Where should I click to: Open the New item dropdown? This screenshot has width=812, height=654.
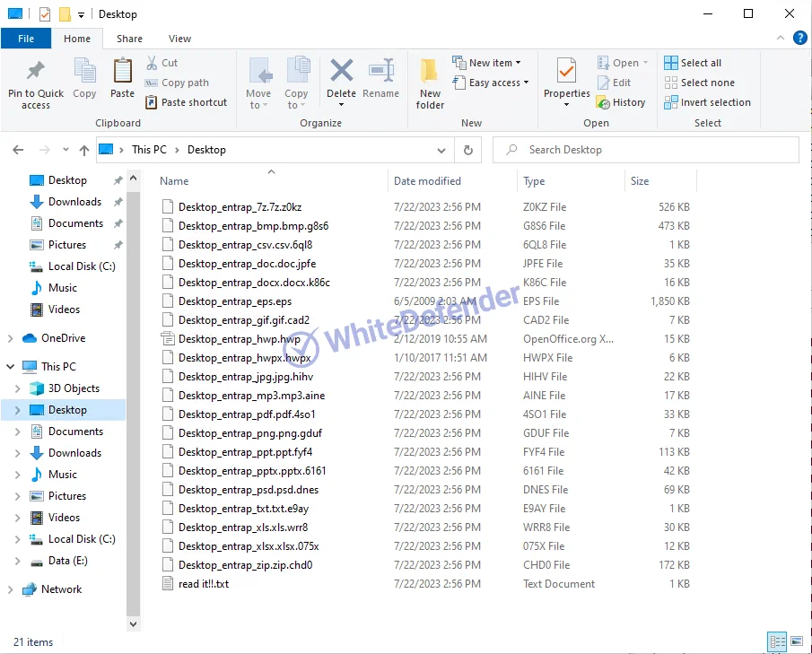(x=491, y=63)
